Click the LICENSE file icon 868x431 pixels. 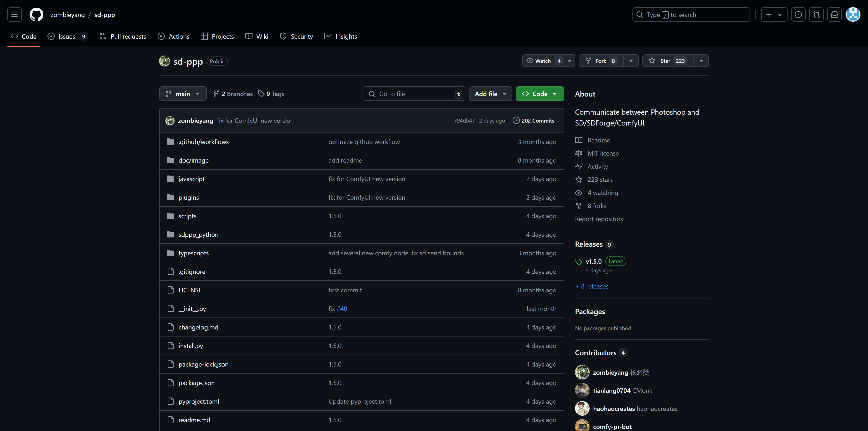(x=170, y=290)
